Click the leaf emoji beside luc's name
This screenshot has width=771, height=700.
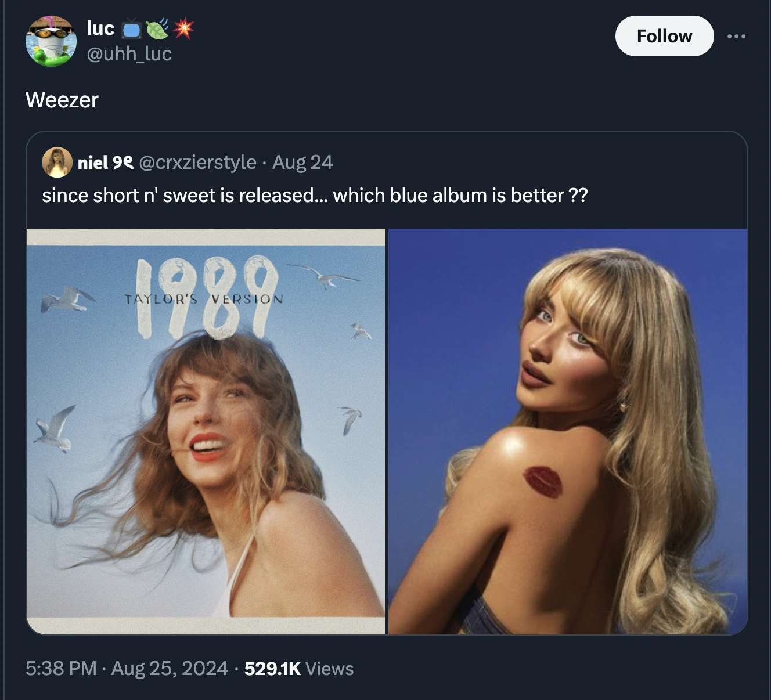pos(157,28)
